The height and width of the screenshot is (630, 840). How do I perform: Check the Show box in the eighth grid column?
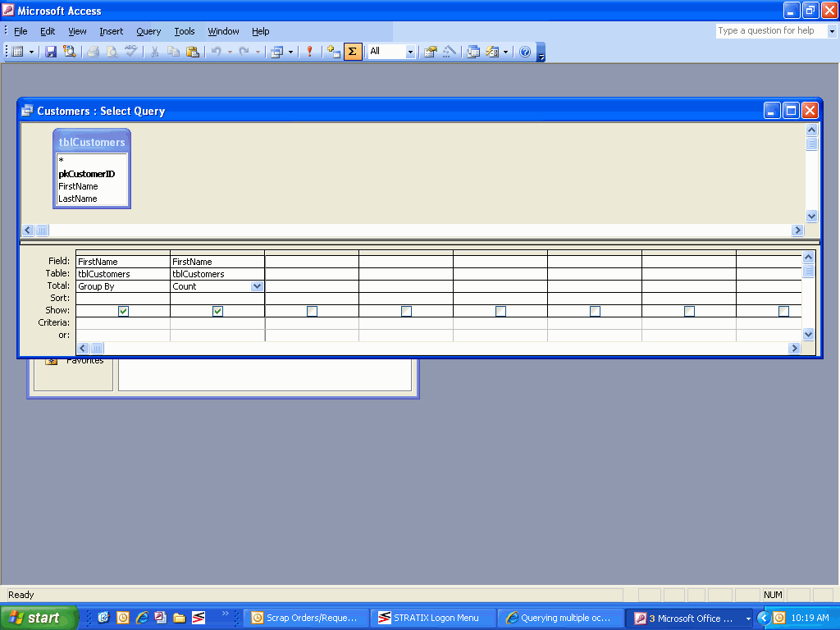tap(783, 311)
